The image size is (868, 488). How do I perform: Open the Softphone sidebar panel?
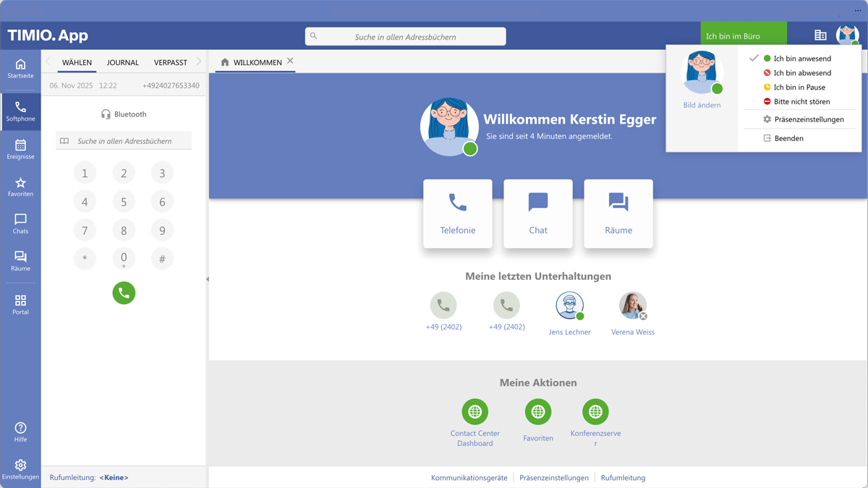click(20, 111)
